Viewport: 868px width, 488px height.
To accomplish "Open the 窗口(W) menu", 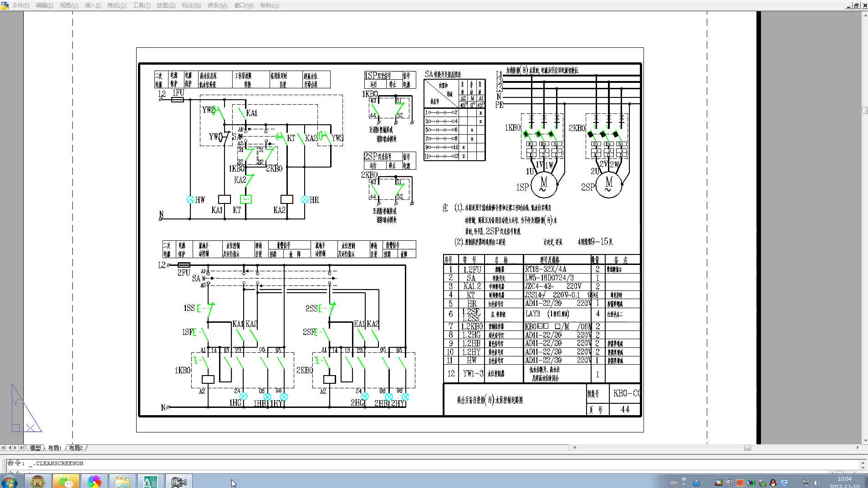I will pos(244,5).
